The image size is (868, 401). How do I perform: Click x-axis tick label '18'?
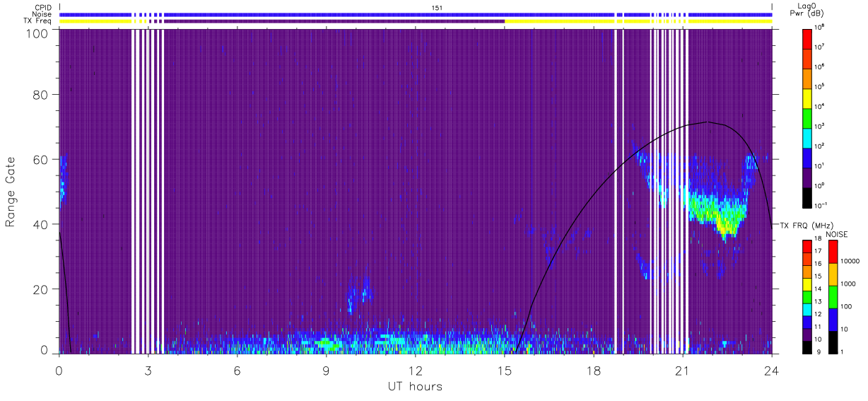pyautogui.click(x=593, y=371)
